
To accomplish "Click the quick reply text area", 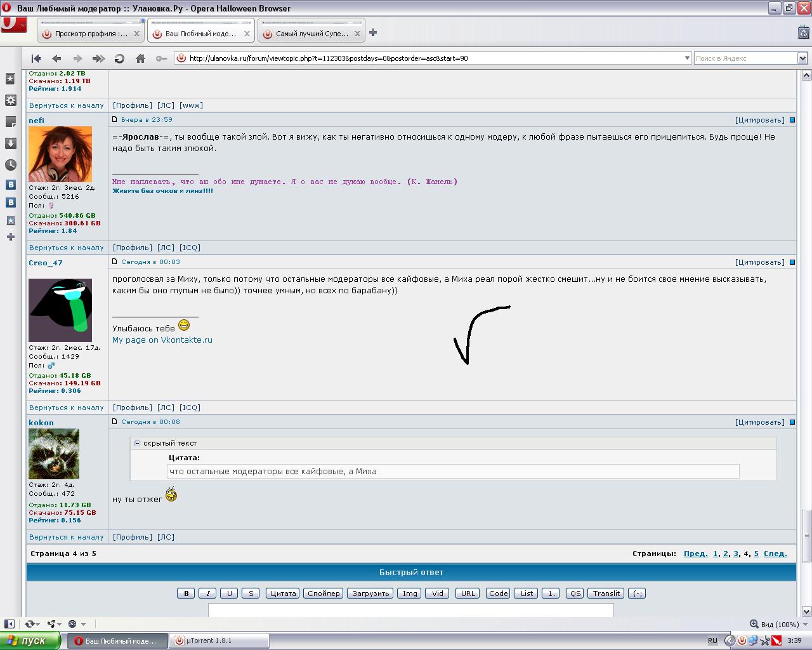I will coord(410,610).
